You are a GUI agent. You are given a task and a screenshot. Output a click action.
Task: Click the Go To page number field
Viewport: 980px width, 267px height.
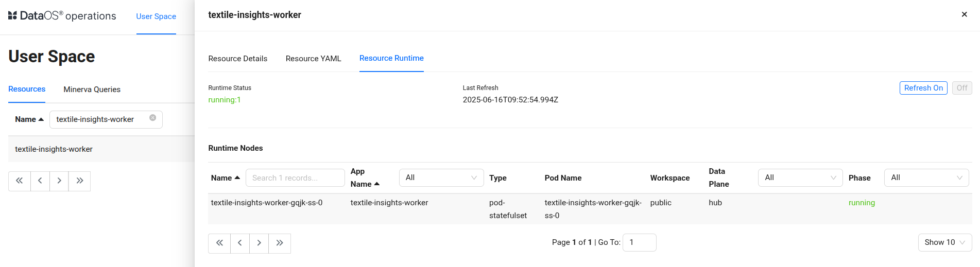click(x=639, y=242)
